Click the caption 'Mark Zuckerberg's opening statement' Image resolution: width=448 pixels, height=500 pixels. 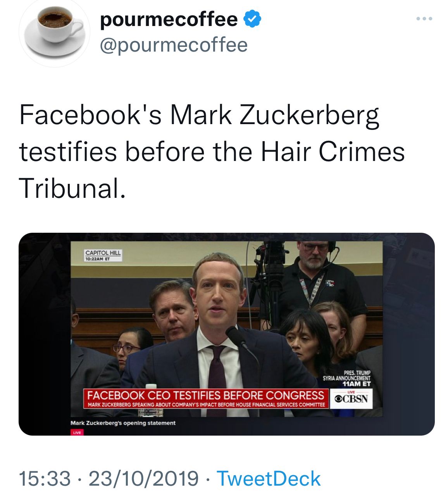click(123, 424)
